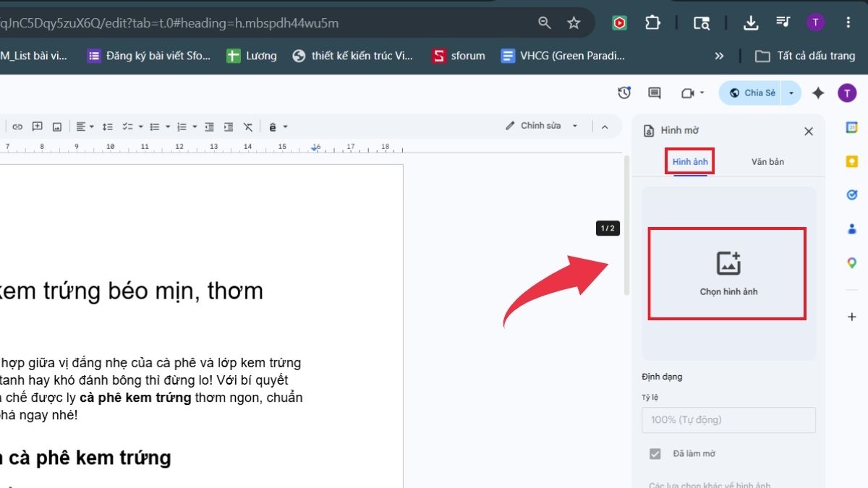Click the Chia Sẻ share button

pos(752,93)
